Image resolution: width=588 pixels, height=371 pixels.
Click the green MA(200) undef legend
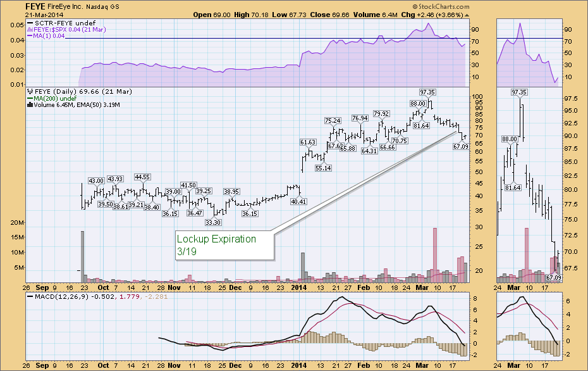pos(52,98)
